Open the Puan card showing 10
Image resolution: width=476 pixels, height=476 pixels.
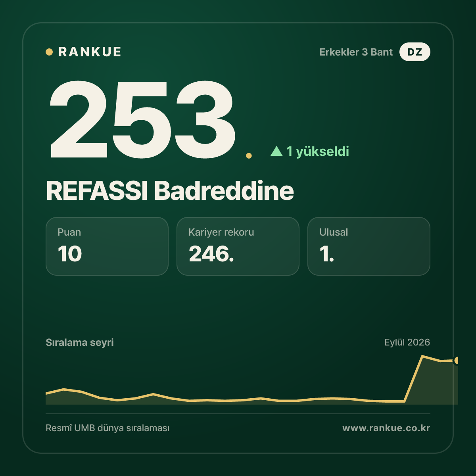coord(107,246)
